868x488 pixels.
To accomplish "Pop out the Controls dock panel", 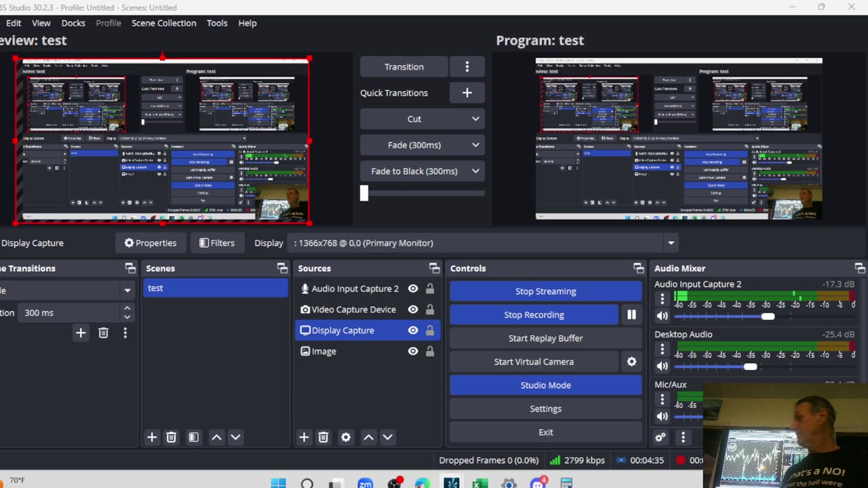I will click(638, 268).
